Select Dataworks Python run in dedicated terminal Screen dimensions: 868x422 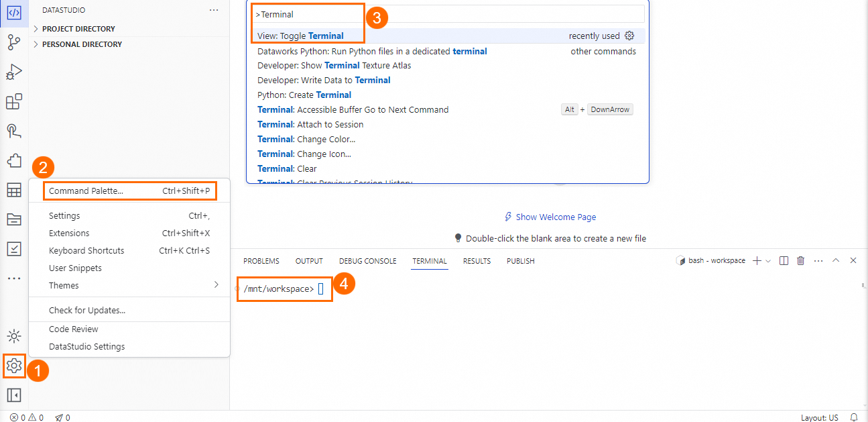pos(448,51)
